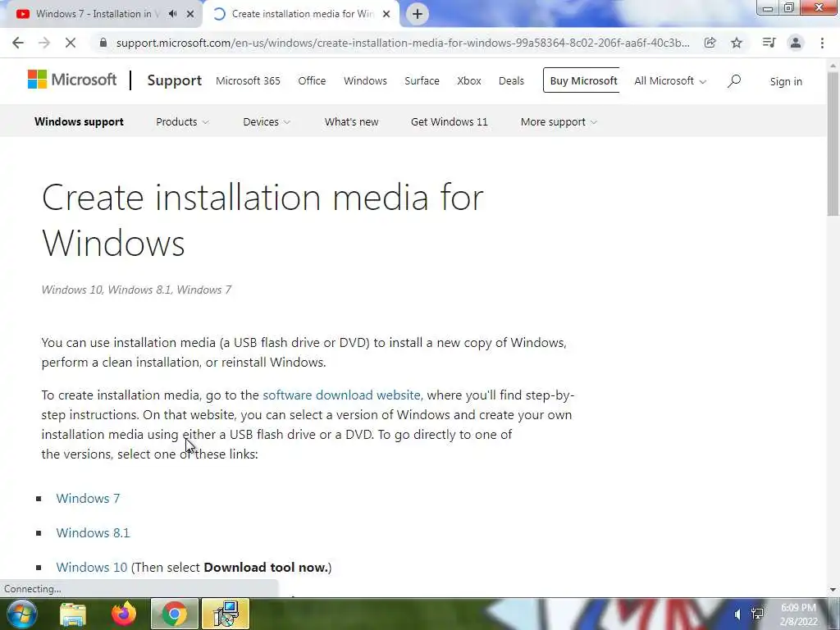Image resolution: width=840 pixels, height=630 pixels.
Task: Click the padlock site info icon
Action: coord(103,43)
